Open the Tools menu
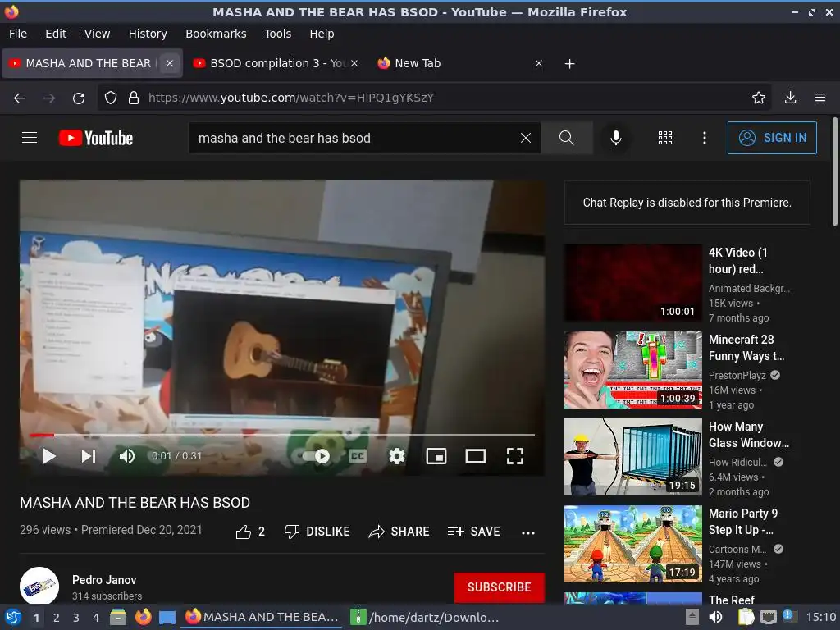 277,34
